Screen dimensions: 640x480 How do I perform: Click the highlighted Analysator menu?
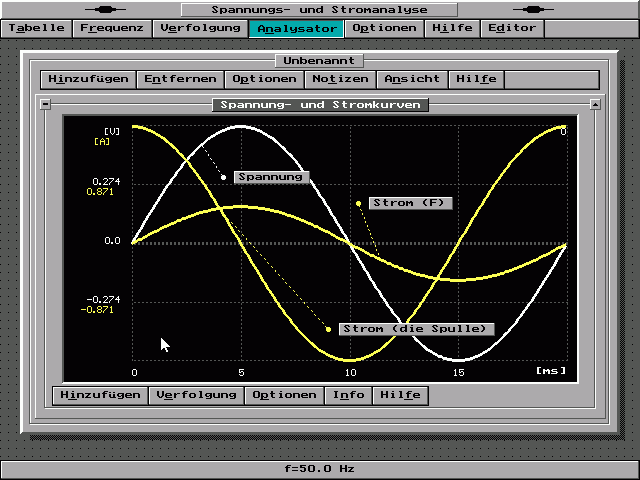click(296, 28)
